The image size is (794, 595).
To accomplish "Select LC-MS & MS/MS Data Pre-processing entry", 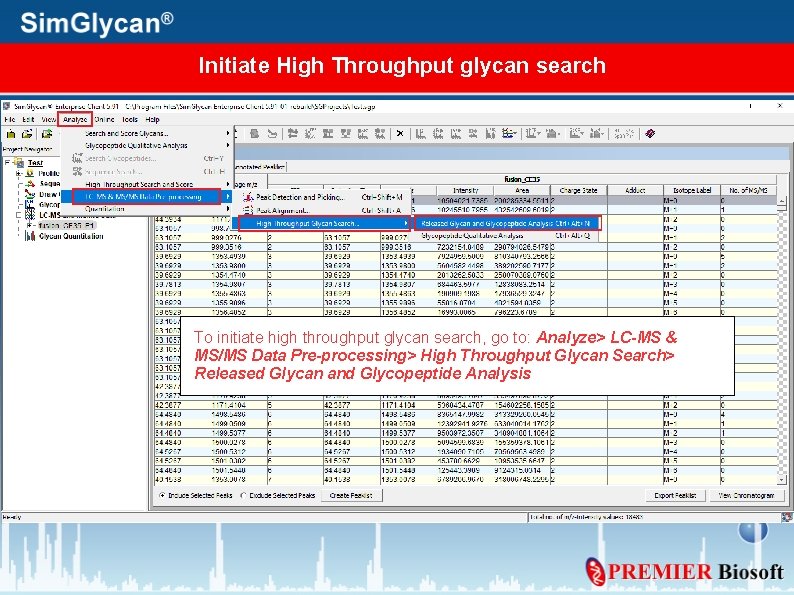I will coord(147,196).
